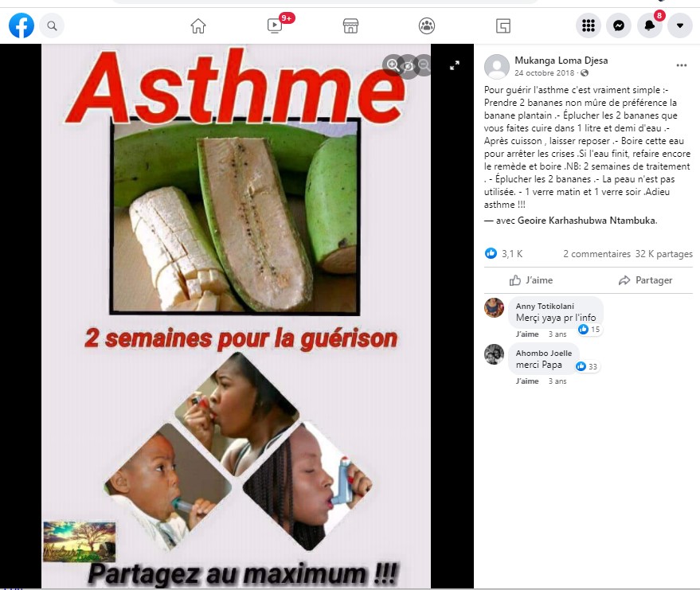Open the post options three-dot menu
This screenshot has width=700, height=590.
[681, 65]
